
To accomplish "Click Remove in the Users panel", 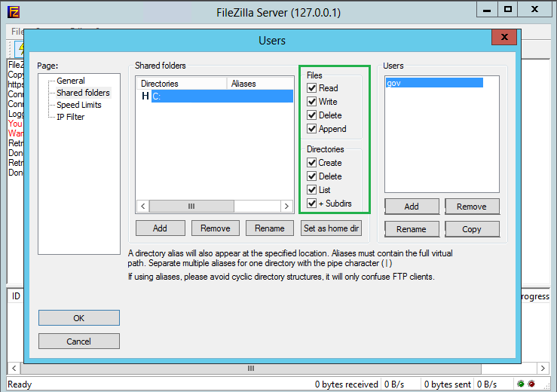I will pyautogui.click(x=472, y=207).
